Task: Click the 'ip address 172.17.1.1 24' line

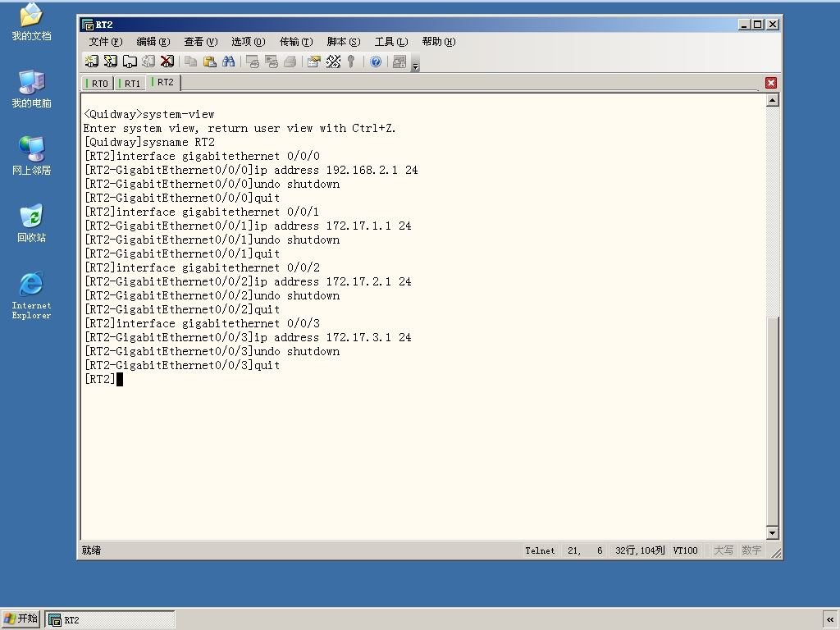Action: (248, 226)
